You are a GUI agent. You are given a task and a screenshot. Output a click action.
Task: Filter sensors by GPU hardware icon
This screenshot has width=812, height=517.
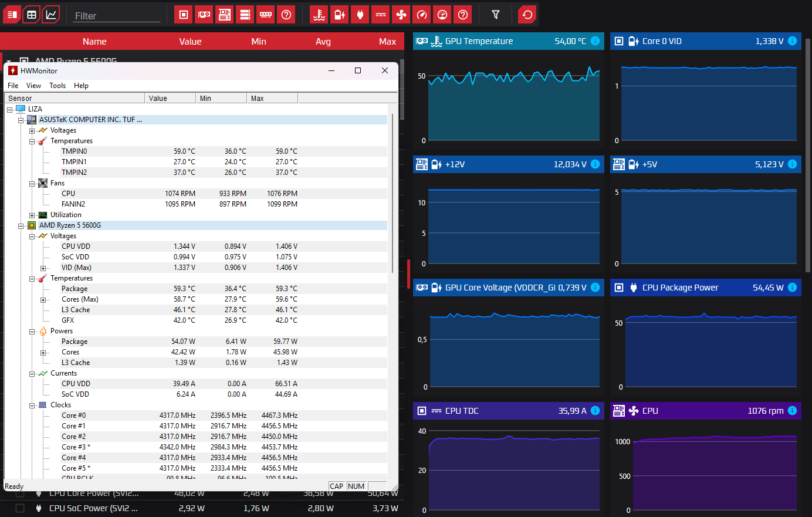pos(204,15)
